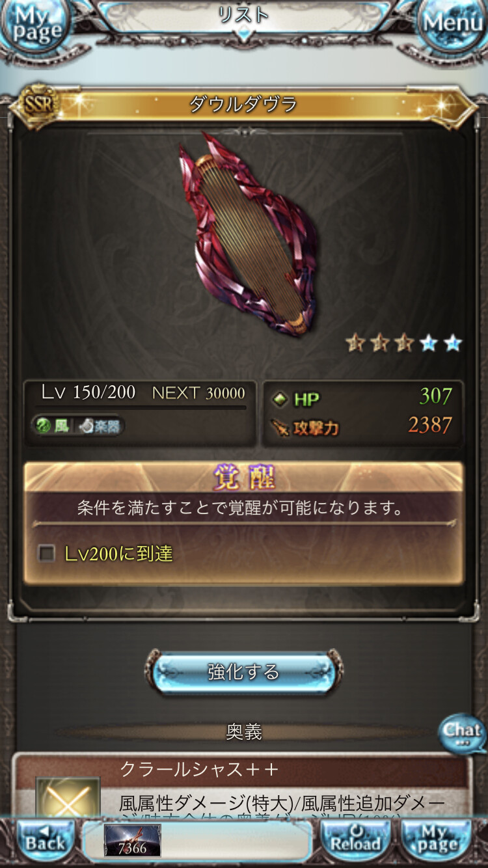Click the 7366 thumbnail in bottom bar
This screenshot has height=868, width=488.
132,841
